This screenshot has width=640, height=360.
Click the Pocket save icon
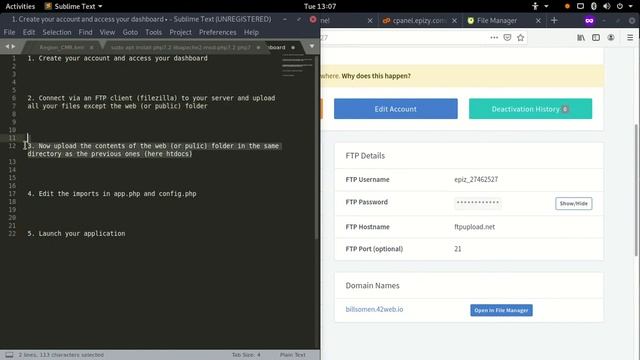pos(507,38)
